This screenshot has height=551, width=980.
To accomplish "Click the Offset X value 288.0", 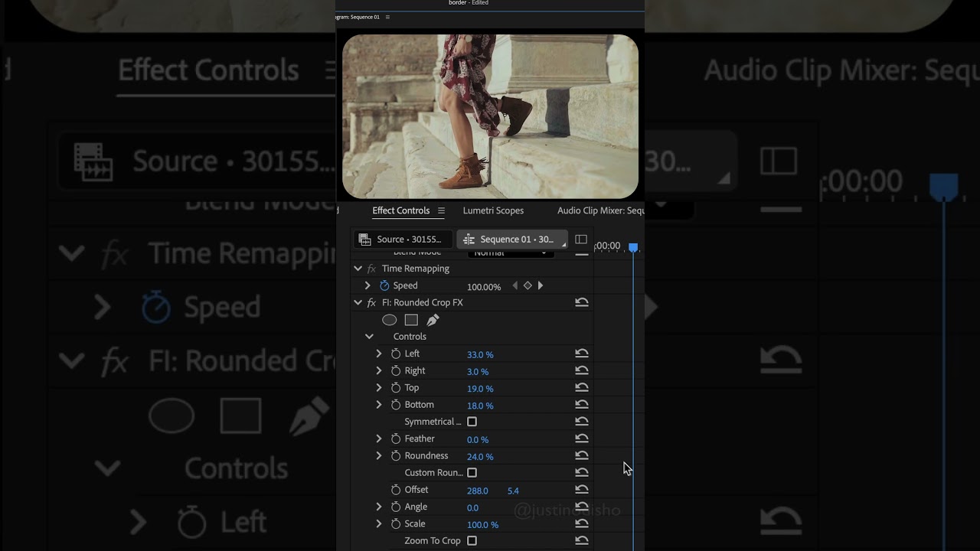I will click(477, 491).
